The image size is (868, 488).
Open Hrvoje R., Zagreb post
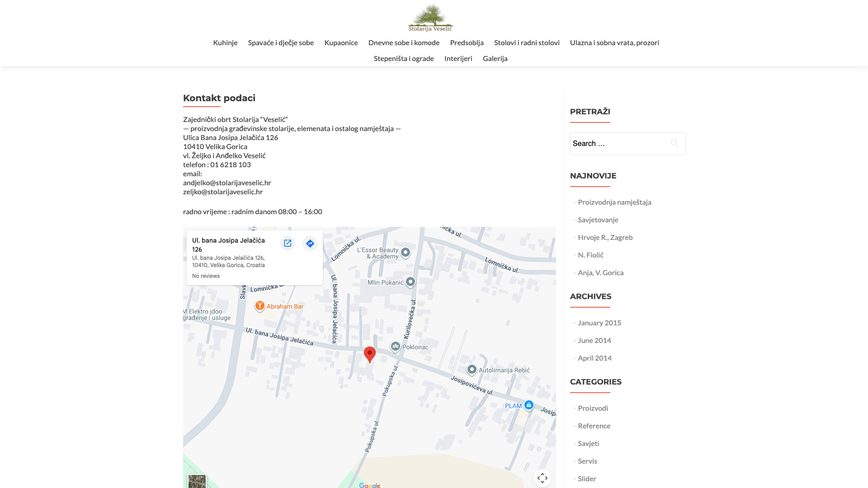pyautogui.click(x=605, y=237)
